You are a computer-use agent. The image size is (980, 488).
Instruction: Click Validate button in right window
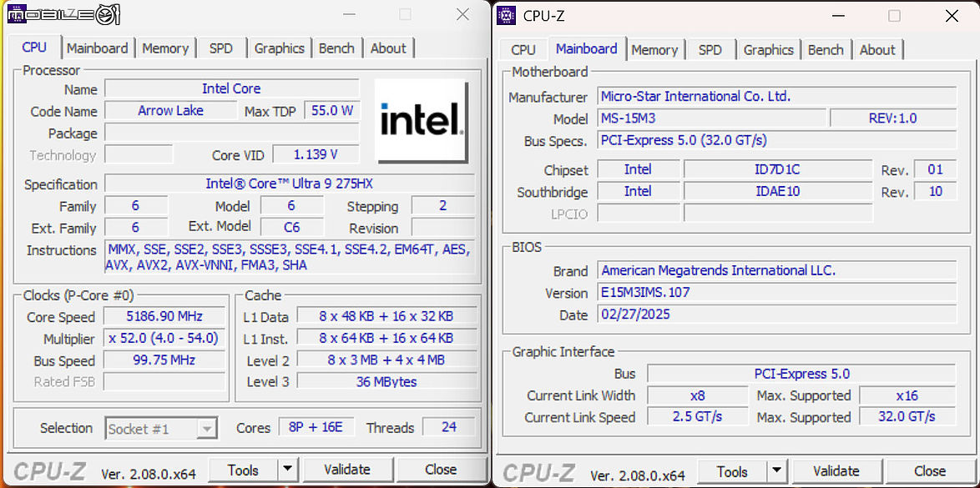(836, 470)
